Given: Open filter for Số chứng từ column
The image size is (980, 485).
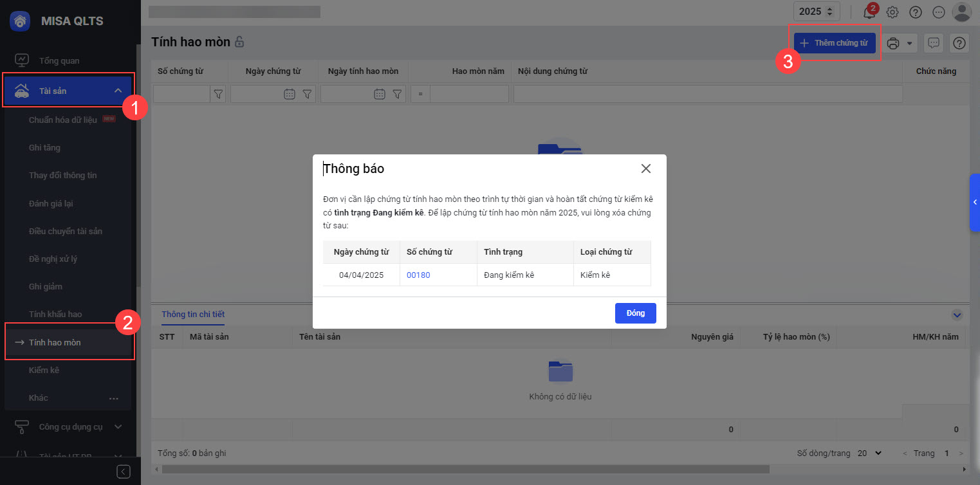Looking at the screenshot, I should pyautogui.click(x=219, y=95).
